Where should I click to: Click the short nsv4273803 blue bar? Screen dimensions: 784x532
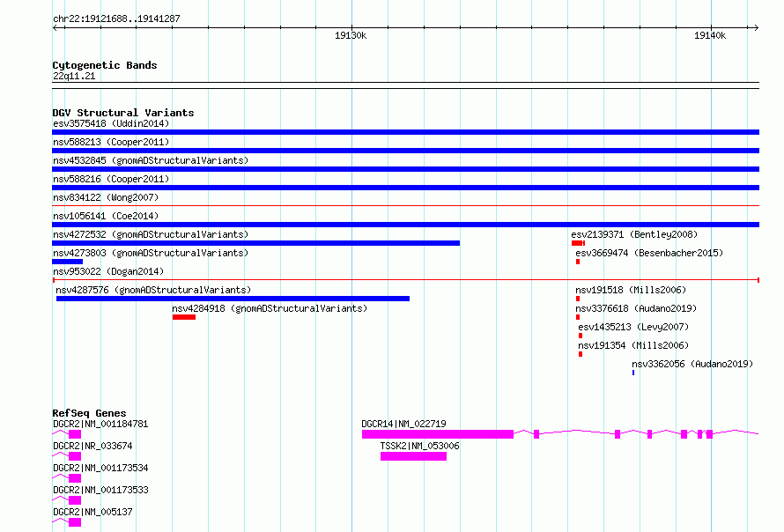pos(68,262)
